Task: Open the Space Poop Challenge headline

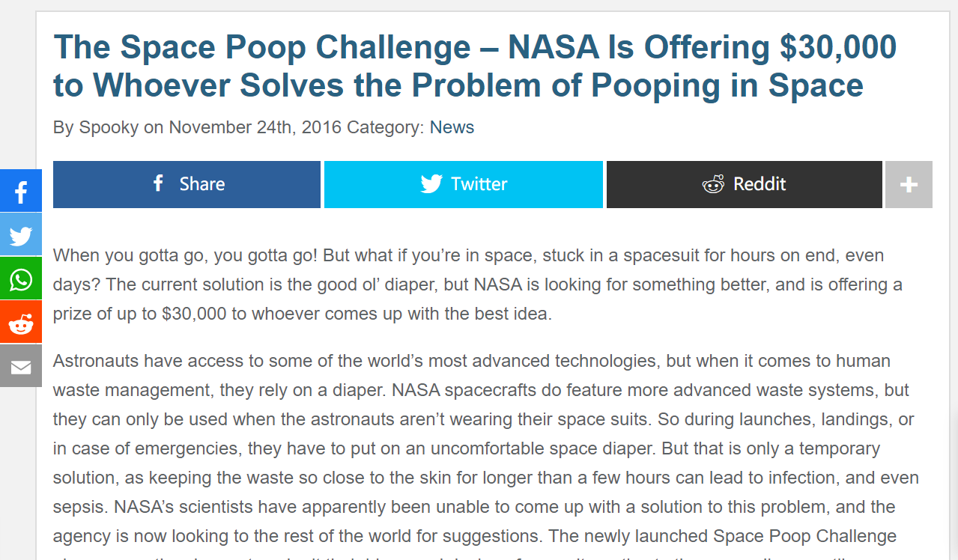Action: pos(475,67)
